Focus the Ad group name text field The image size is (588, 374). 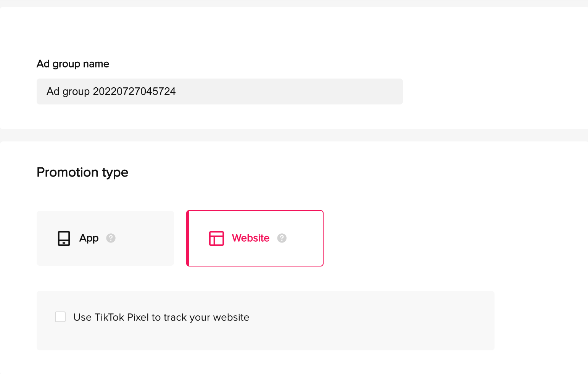(220, 91)
